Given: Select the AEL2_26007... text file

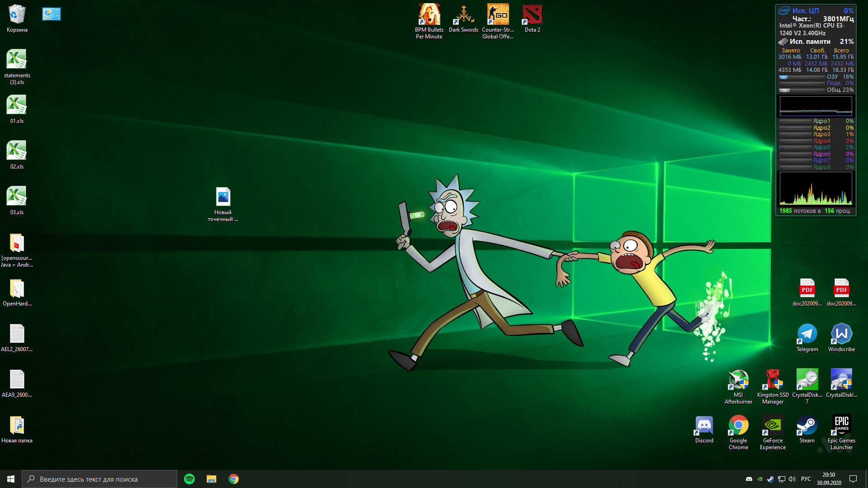Looking at the screenshot, I should point(17,338).
